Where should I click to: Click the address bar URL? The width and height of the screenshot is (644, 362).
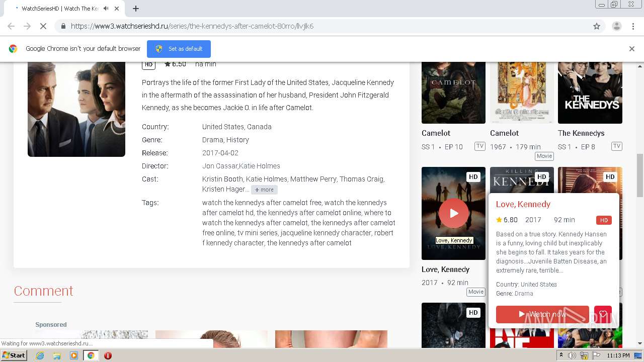192,26
